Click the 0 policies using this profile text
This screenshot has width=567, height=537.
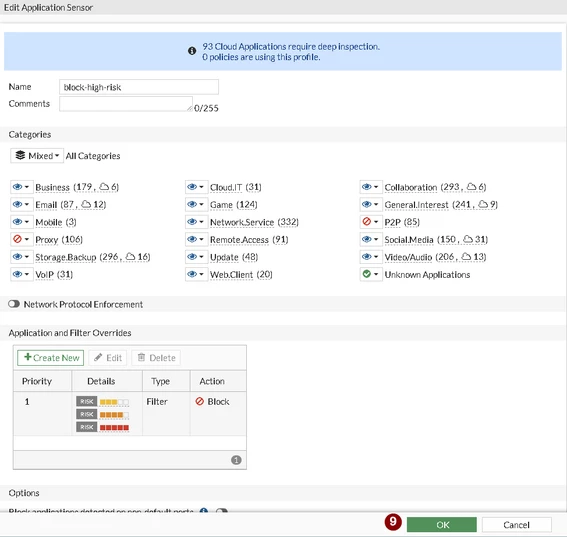(261, 57)
